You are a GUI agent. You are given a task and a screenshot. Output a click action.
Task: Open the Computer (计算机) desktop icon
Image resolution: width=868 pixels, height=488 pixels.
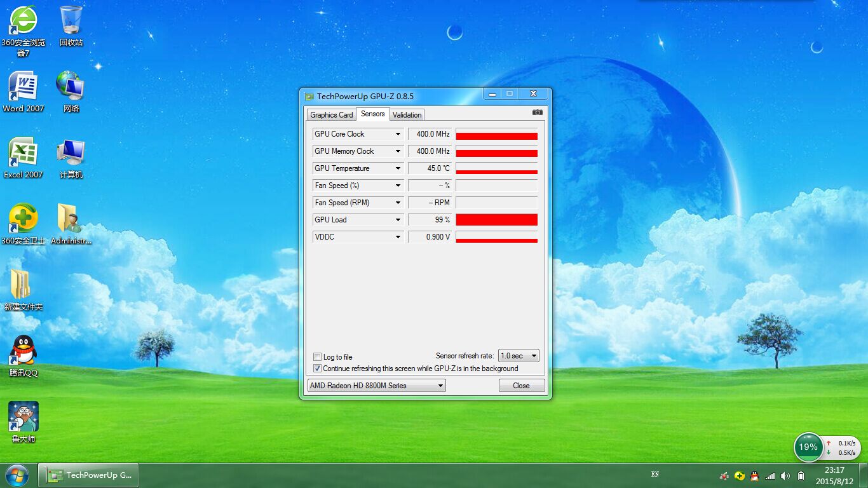(71, 159)
